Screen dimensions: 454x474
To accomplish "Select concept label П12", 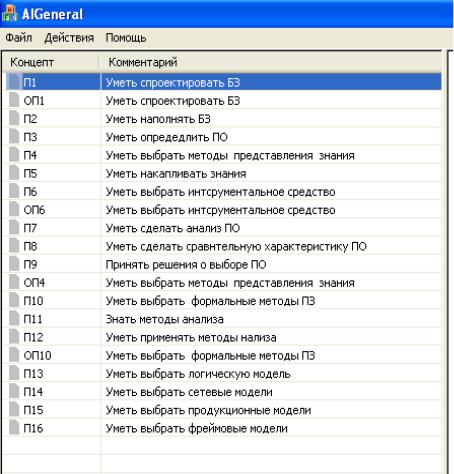I will (33, 337).
